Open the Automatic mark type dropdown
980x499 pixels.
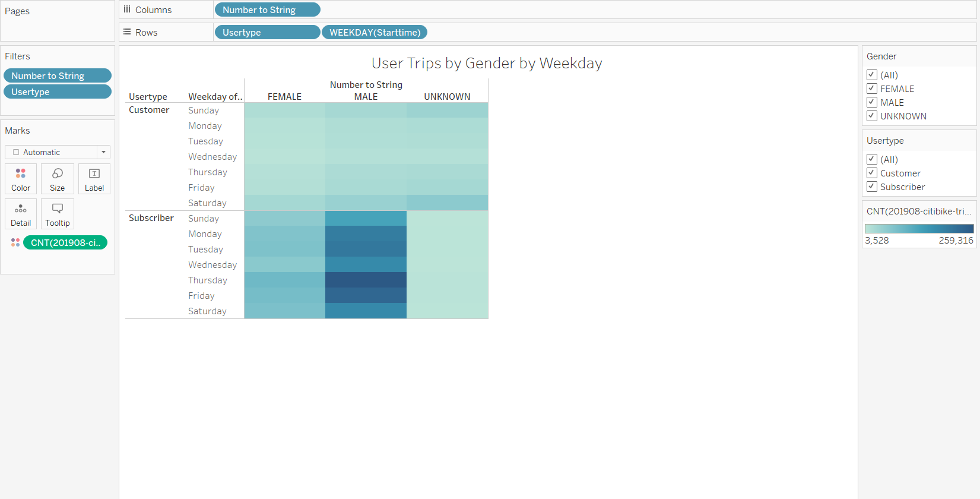(58, 152)
